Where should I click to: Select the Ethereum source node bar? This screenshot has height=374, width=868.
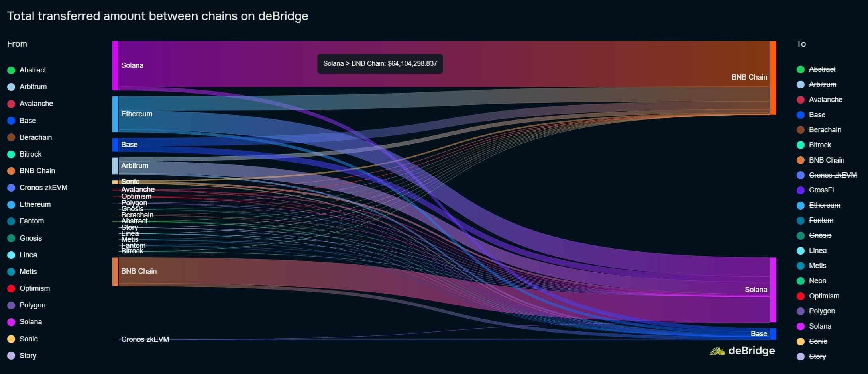point(115,114)
